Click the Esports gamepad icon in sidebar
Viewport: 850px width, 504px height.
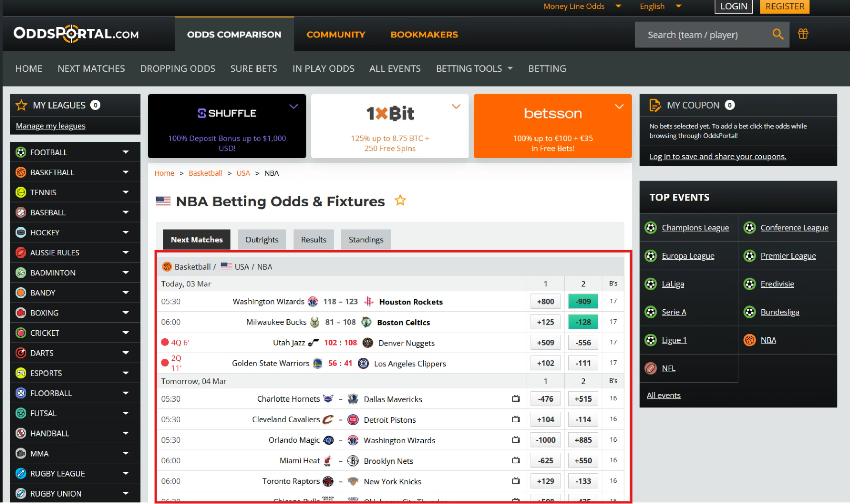point(21,373)
